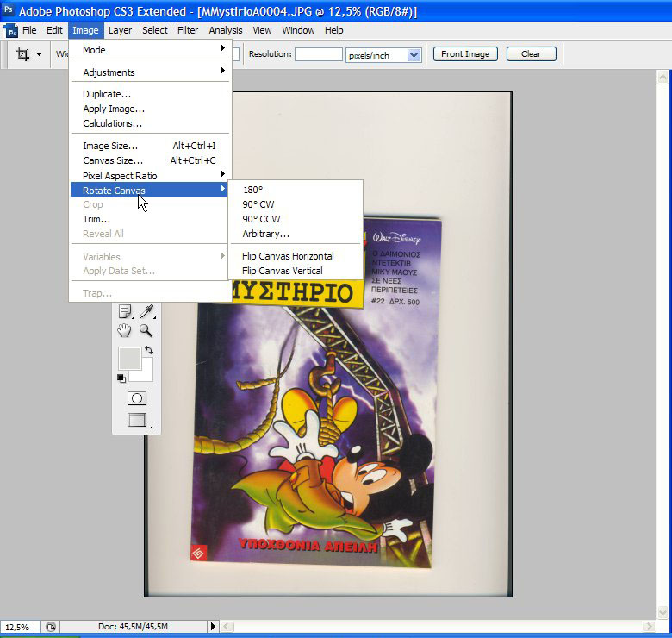Rotate canvas 180 degrees
672x638 pixels.
coord(296,190)
